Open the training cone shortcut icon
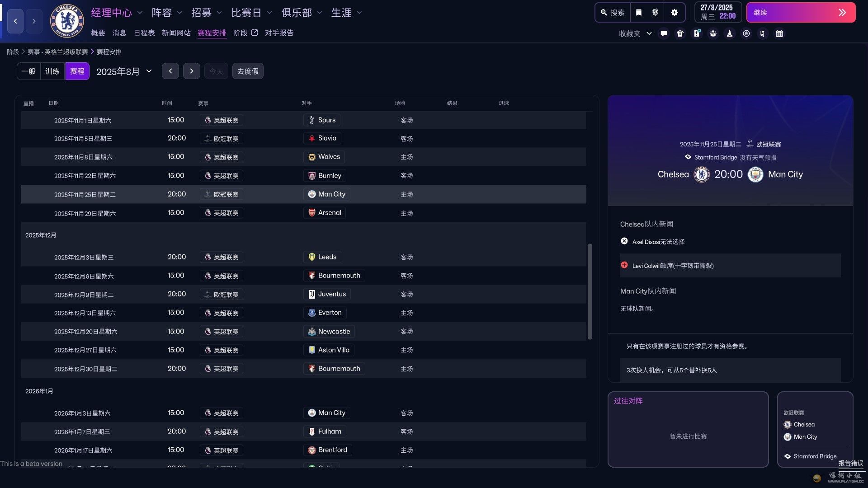 coord(729,33)
